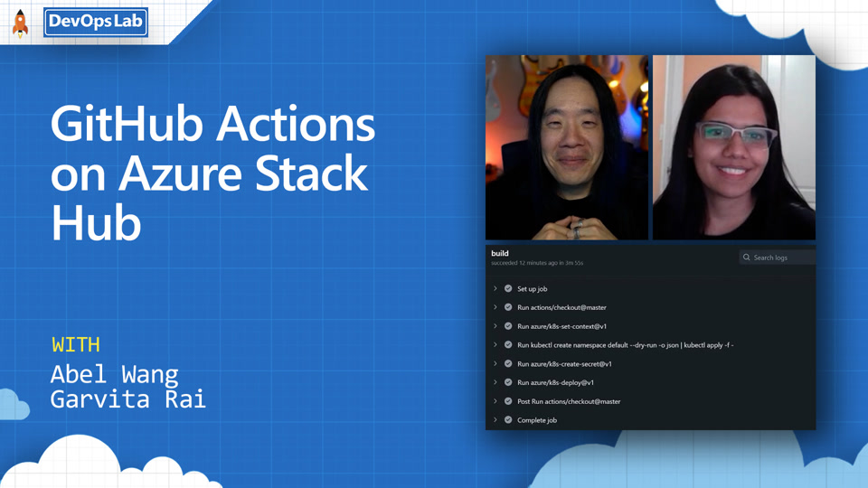This screenshot has height=488, width=868.
Task: Expand the kubectl create namespace step
Action: coord(495,344)
